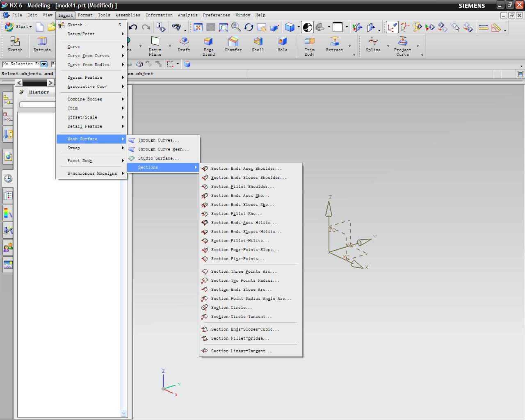Screen dimensions: 525x420
Task: Open the selection rectangle dropdown arrow
Action: pyautogui.click(x=178, y=64)
